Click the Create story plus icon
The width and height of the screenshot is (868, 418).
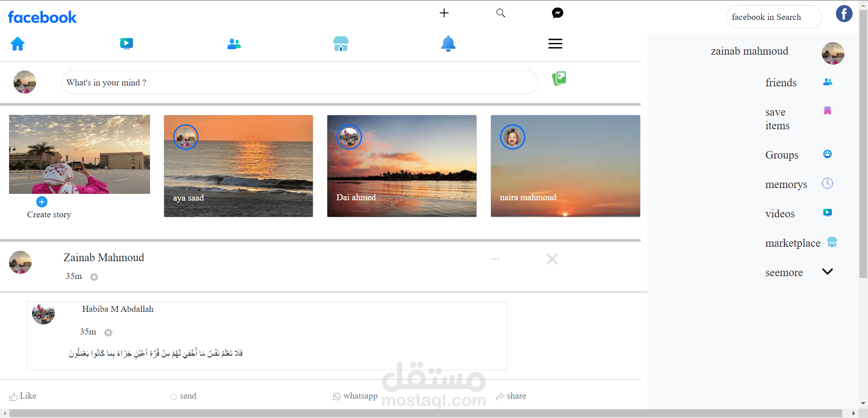click(42, 202)
